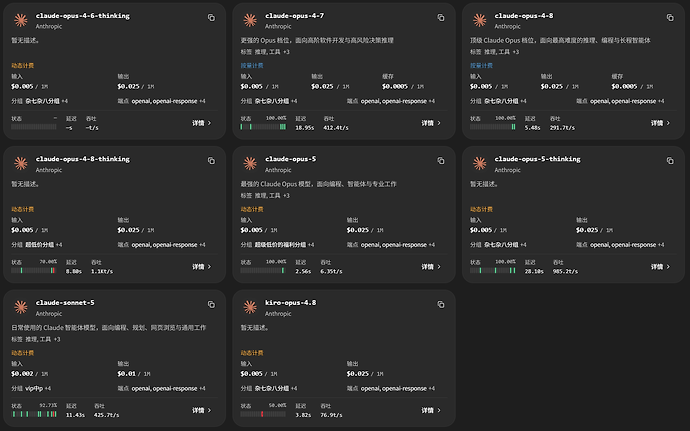The height and width of the screenshot is (431, 690).
Task: Copy the claude-opus-5-thinking model name
Action: (x=670, y=161)
